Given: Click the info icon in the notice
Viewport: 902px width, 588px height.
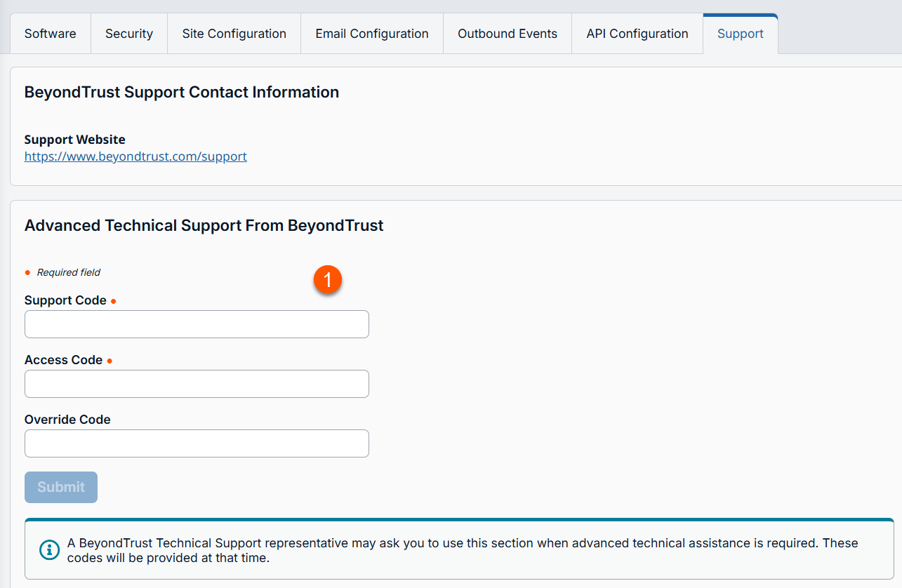Looking at the screenshot, I should 49,549.
